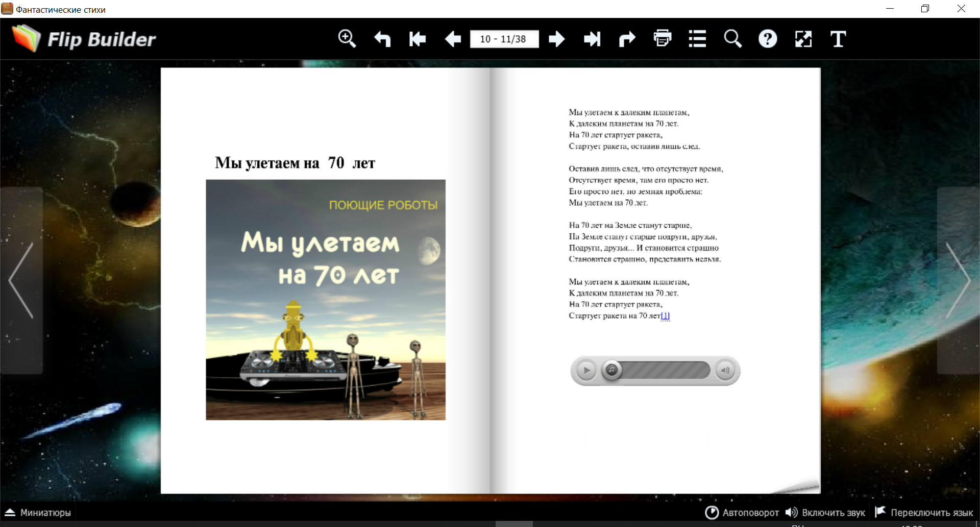
Task: Click the undo back arrow icon
Action: click(x=382, y=39)
